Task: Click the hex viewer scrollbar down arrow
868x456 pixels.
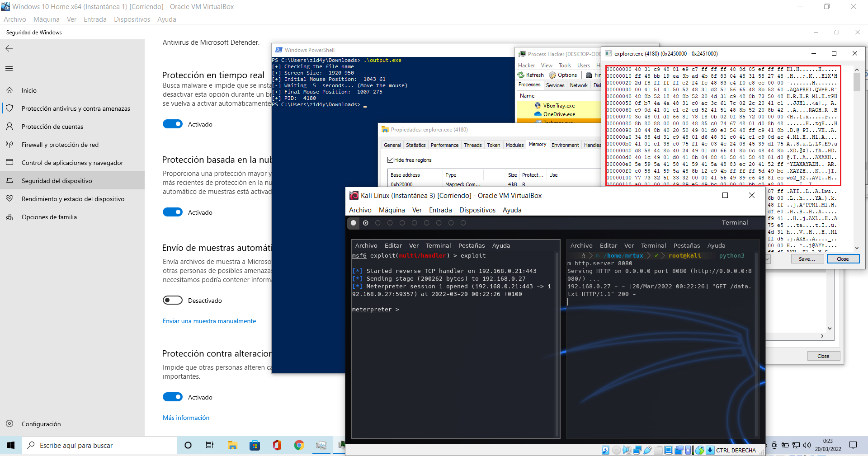Action: click(x=857, y=248)
